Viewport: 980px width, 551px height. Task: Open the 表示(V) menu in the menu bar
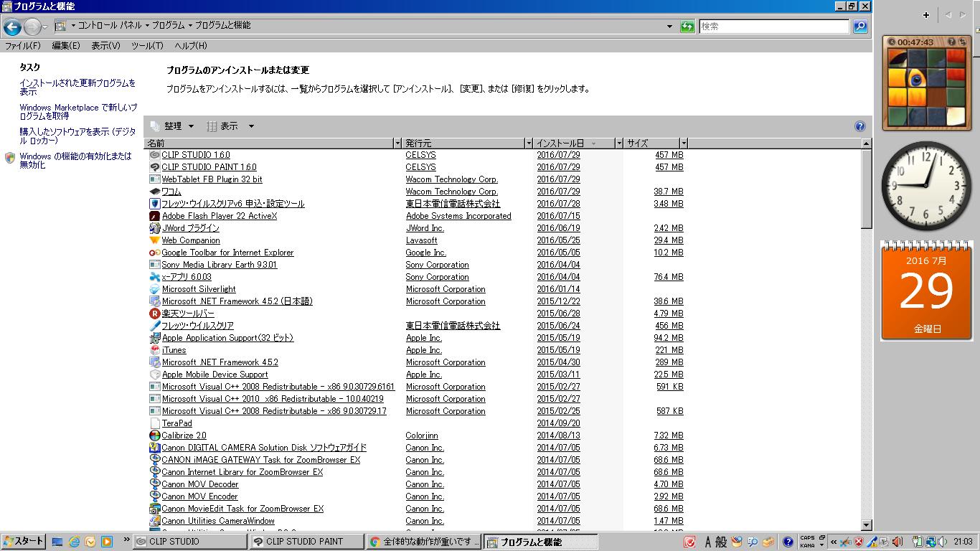105,46
